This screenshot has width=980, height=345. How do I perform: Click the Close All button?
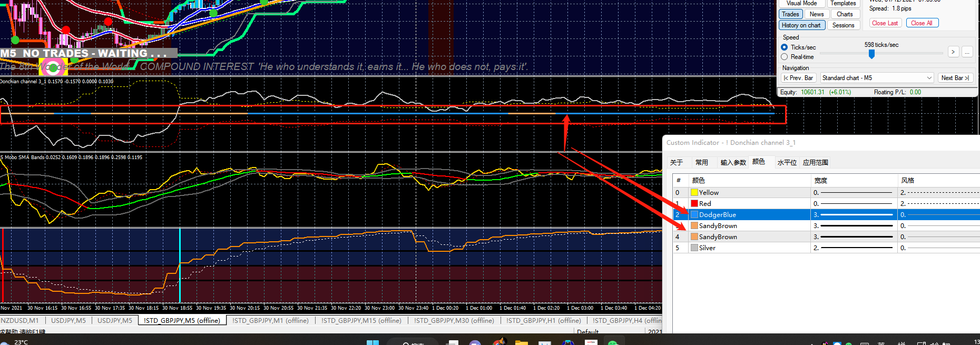[922, 23]
